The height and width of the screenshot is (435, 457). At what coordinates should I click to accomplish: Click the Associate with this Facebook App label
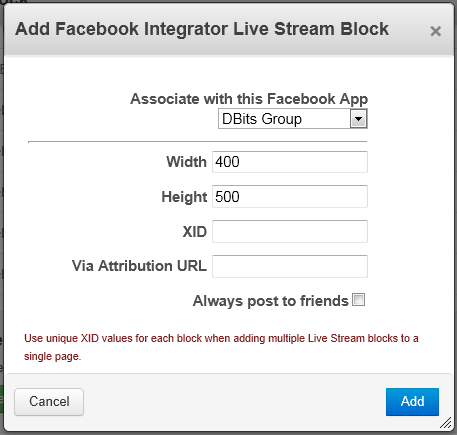pyautogui.click(x=249, y=99)
